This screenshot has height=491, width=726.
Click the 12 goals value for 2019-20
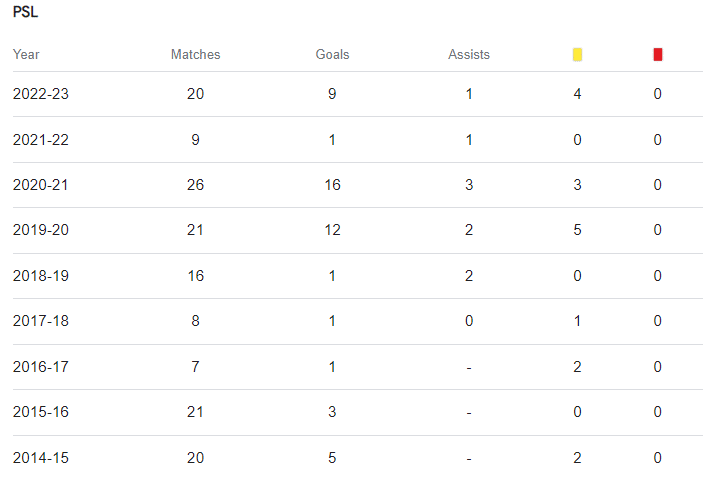coord(332,230)
